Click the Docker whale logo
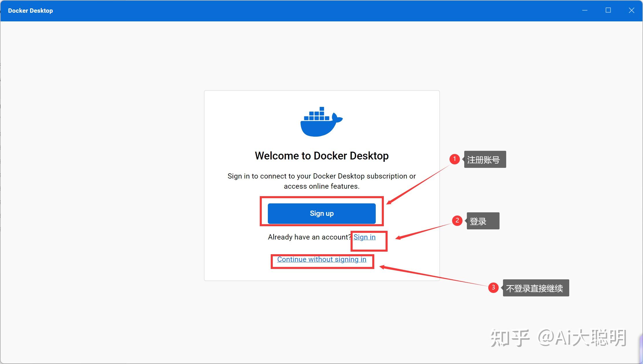 coord(322,122)
